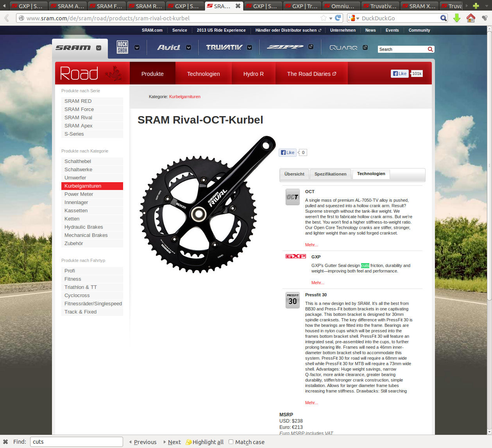Bookmark this page with the star icon

(323, 18)
